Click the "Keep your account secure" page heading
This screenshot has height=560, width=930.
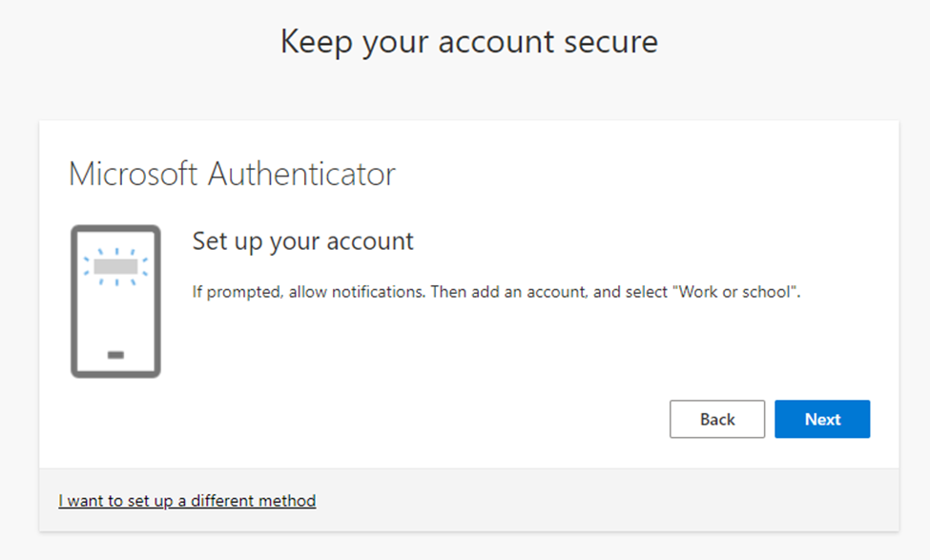[468, 43]
